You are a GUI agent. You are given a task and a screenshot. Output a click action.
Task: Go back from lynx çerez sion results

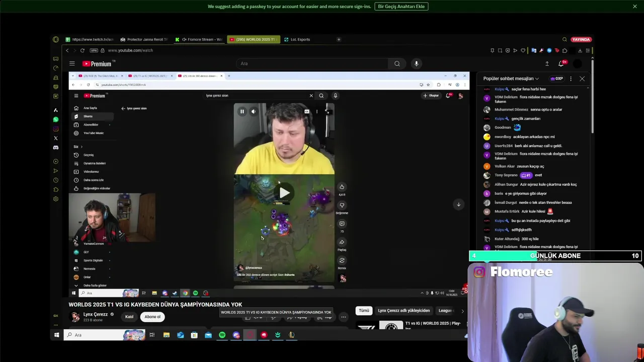pyautogui.click(x=123, y=109)
